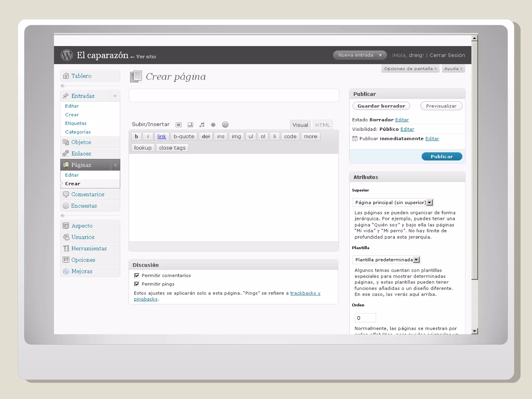The image size is (532, 399).
Task: Uncheck Permitir pings checkbox
Action: point(137,284)
